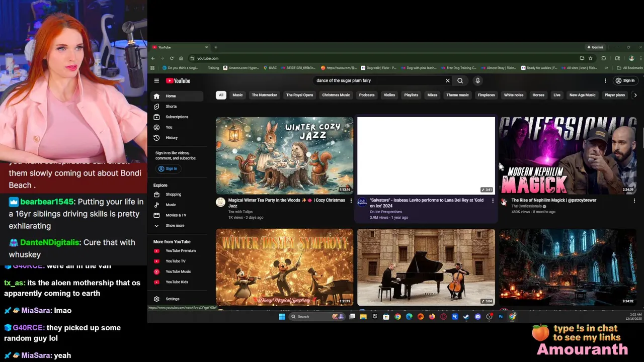The image size is (644, 362).
Task: Select the White noise filter chip
Action: tap(514, 95)
